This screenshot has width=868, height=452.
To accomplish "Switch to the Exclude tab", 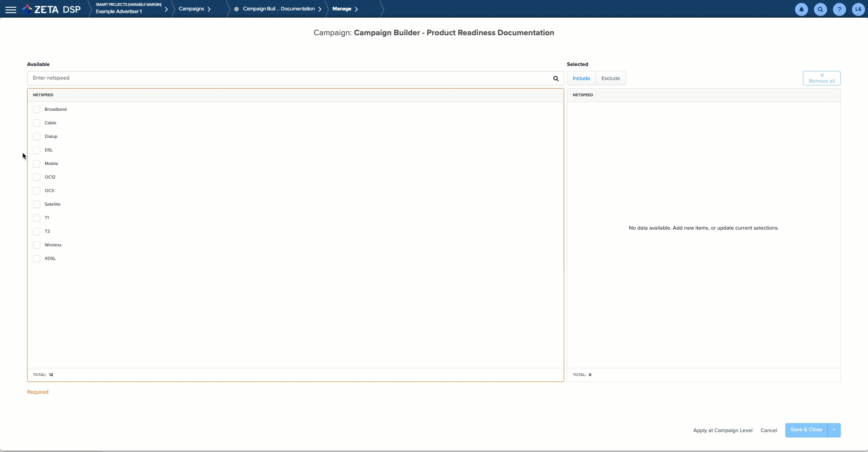I will (610, 79).
